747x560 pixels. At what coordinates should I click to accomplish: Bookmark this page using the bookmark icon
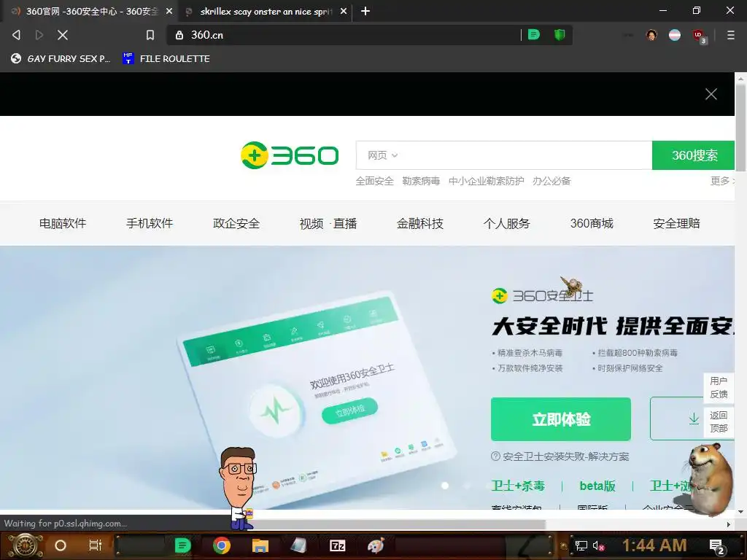(150, 35)
